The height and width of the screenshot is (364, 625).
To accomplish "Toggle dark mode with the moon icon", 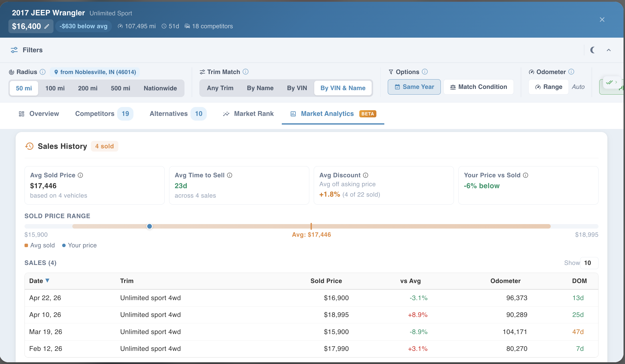I will [593, 50].
